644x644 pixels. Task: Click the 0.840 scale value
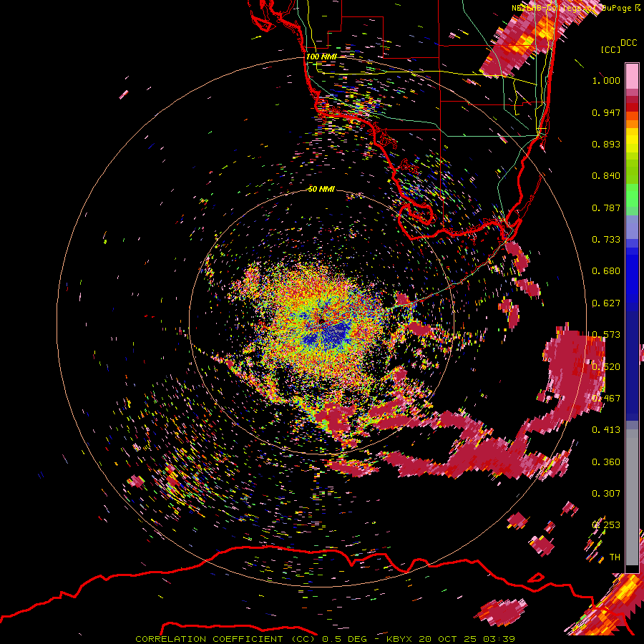pyautogui.click(x=606, y=176)
